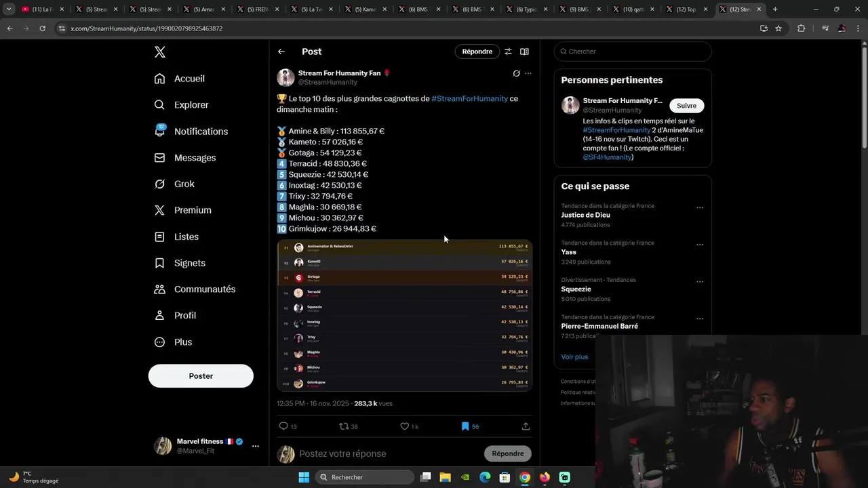This screenshot has width=868, height=488.
Task: Open Listes in the sidebar
Action: [176, 237]
